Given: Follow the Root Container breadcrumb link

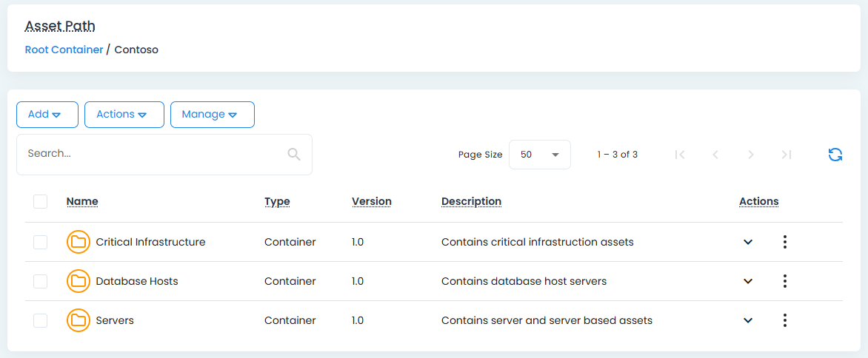Looking at the screenshot, I should coord(64,50).
